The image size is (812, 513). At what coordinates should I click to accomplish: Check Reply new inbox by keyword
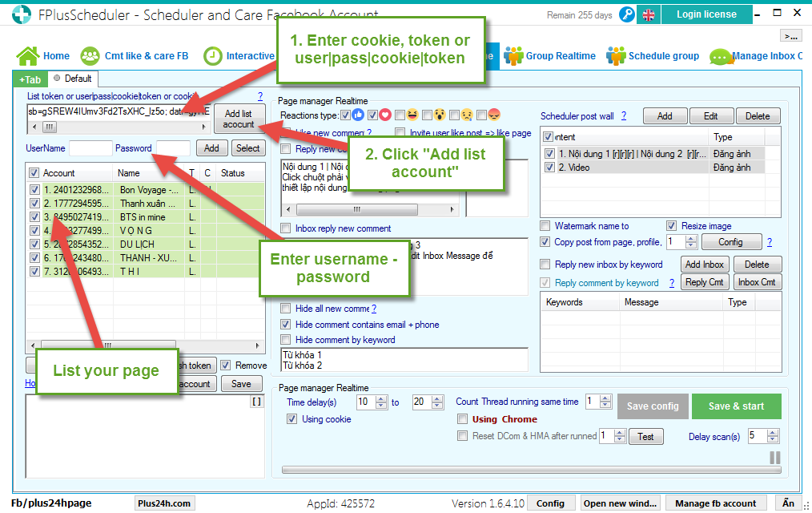click(x=545, y=265)
